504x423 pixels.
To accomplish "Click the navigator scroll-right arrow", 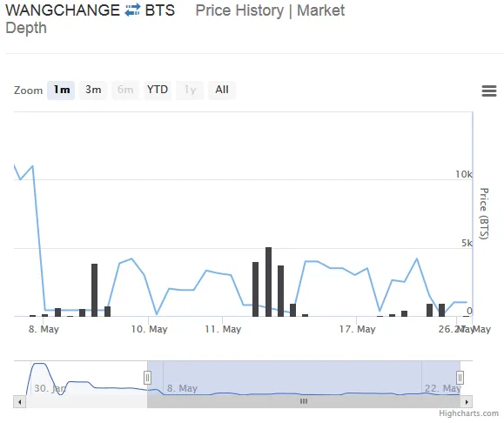I will pos(467,402).
